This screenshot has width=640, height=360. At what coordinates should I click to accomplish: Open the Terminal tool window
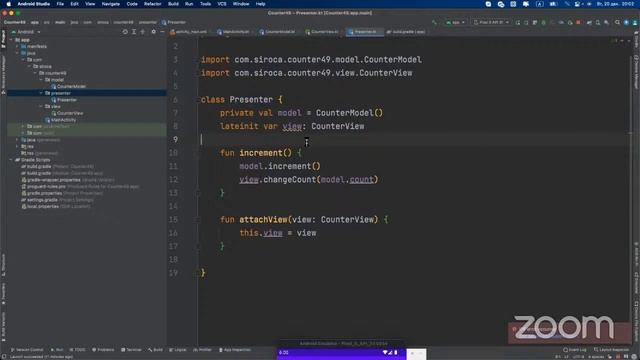click(131, 350)
